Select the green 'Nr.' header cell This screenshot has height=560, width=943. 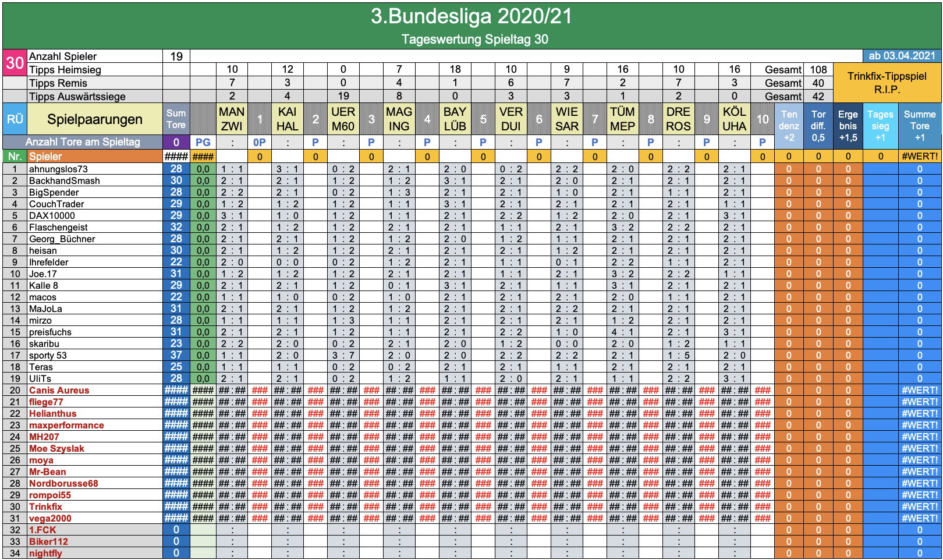click(15, 156)
